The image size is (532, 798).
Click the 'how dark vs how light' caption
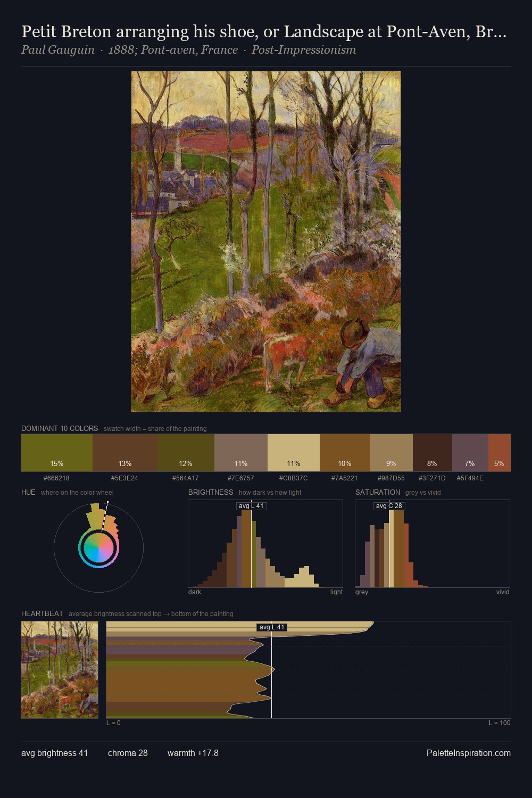coord(270,493)
